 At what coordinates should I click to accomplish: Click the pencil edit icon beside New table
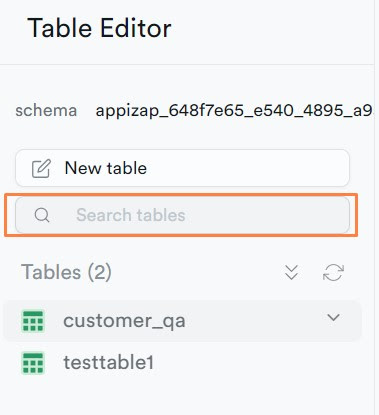click(x=41, y=168)
